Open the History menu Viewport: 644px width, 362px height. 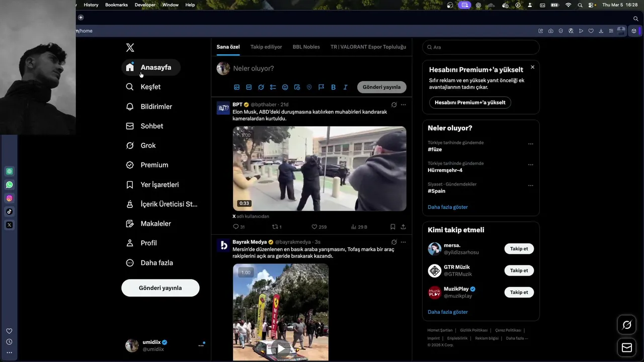click(x=91, y=5)
